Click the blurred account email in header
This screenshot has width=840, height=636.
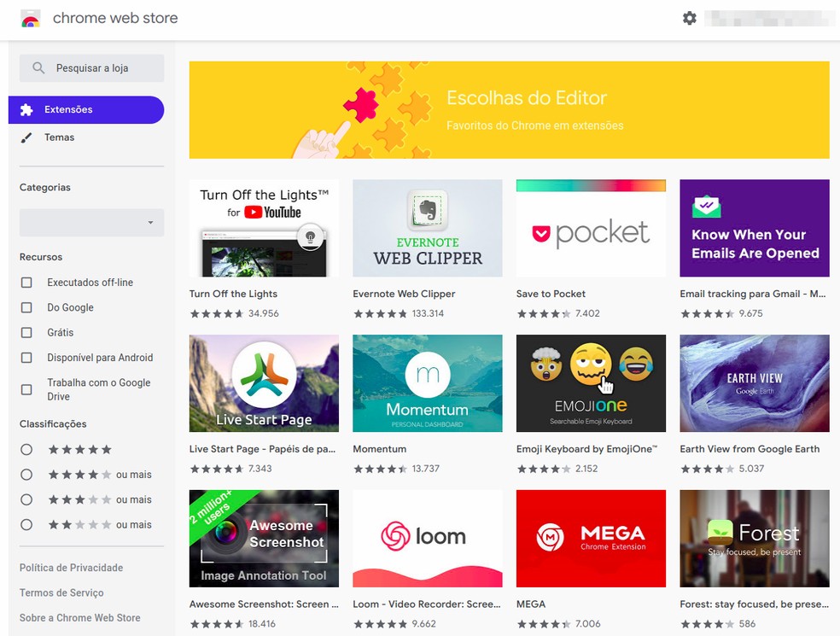pos(769,18)
